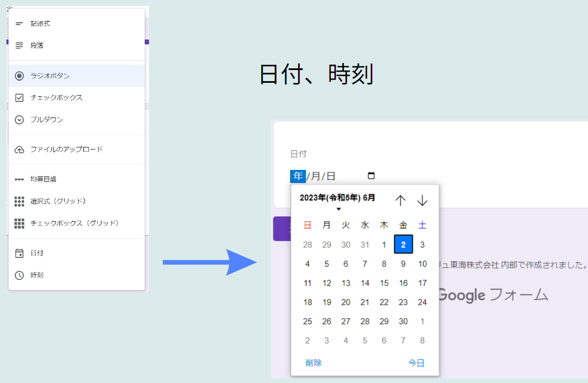Select the チェックボックス(グリッド) grid icon
This screenshot has height=383, width=588.
pos(19,224)
